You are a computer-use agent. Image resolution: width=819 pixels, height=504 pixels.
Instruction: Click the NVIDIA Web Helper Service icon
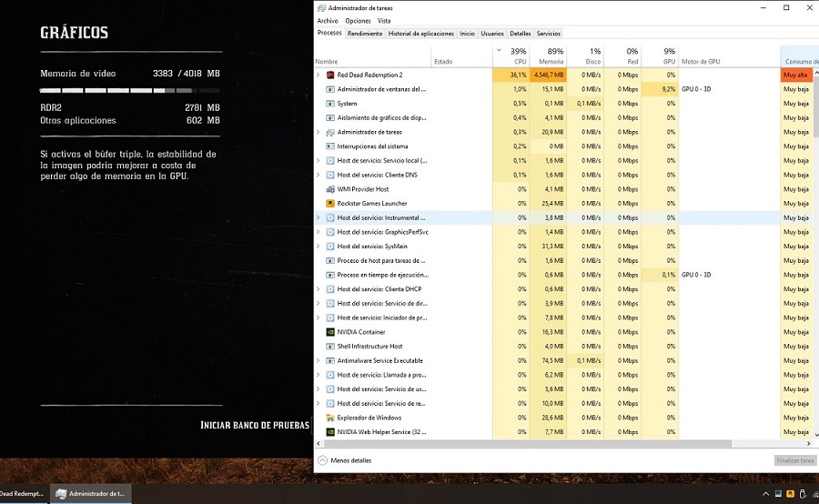(330, 432)
